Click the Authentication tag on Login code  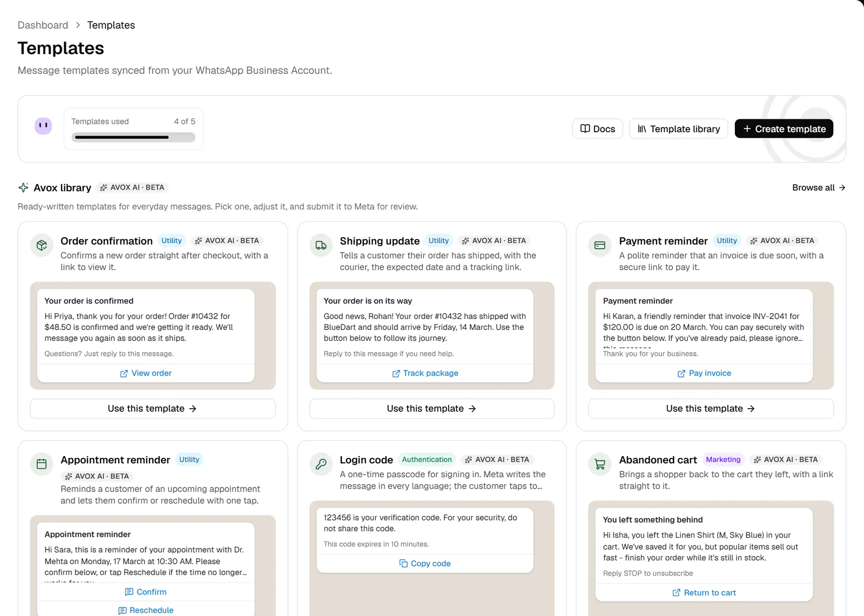point(427,459)
